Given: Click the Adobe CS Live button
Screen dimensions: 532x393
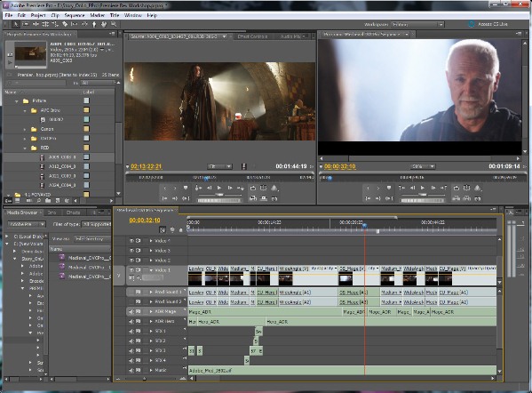Looking at the screenshot, I should pos(488,24).
